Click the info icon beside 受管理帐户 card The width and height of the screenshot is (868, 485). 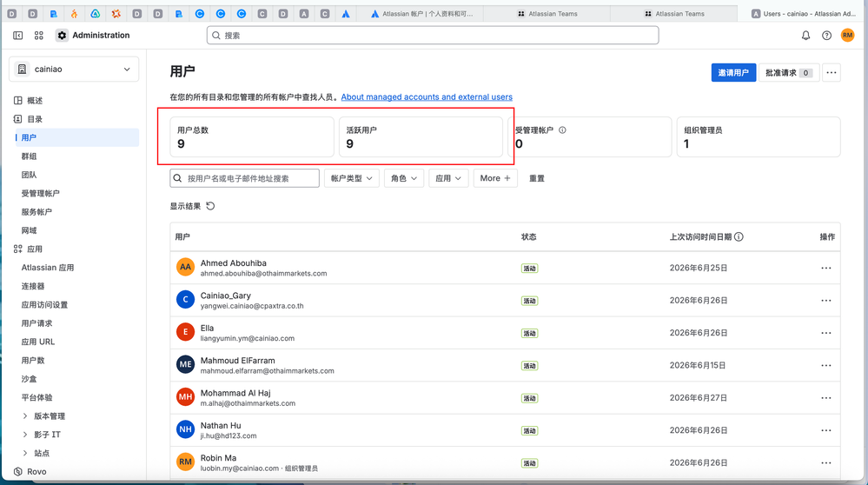coord(562,130)
